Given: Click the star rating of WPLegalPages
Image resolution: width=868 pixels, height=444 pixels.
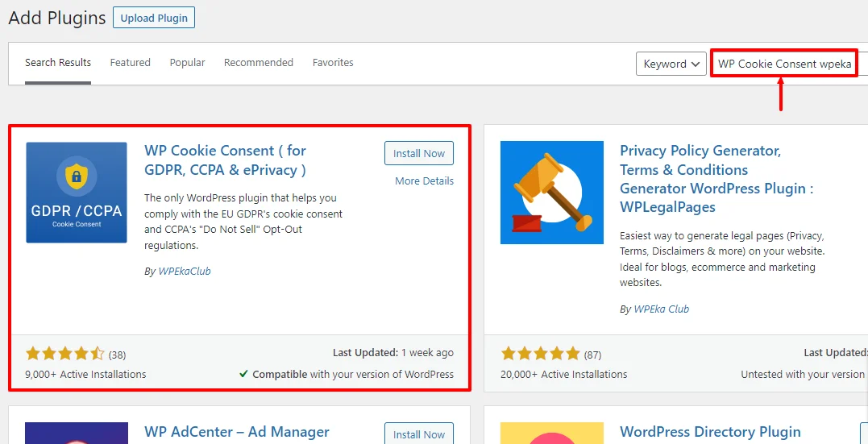Looking at the screenshot, I should click(x=540, y=354).
